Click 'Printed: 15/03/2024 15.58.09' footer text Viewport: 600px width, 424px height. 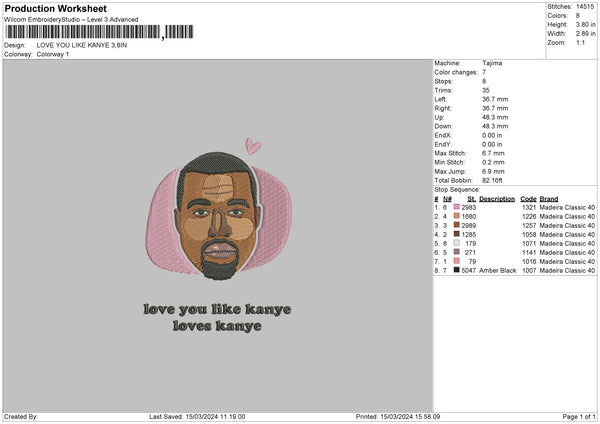click(x=398, y=416)
